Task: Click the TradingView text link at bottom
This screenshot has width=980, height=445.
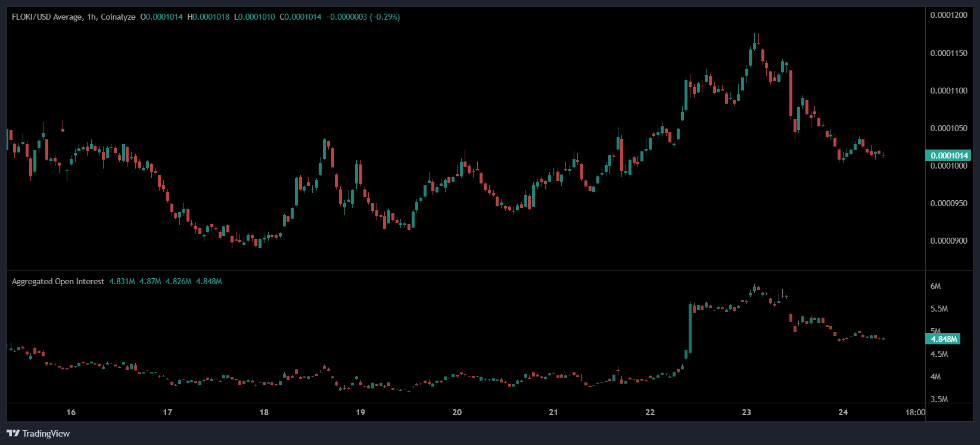Action: point(46,433)
